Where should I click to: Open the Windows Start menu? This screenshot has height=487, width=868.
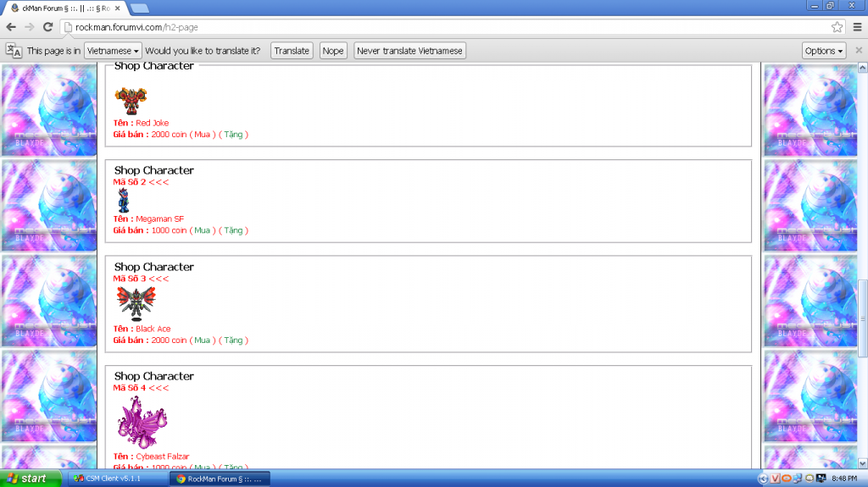[x=31, y=479]
